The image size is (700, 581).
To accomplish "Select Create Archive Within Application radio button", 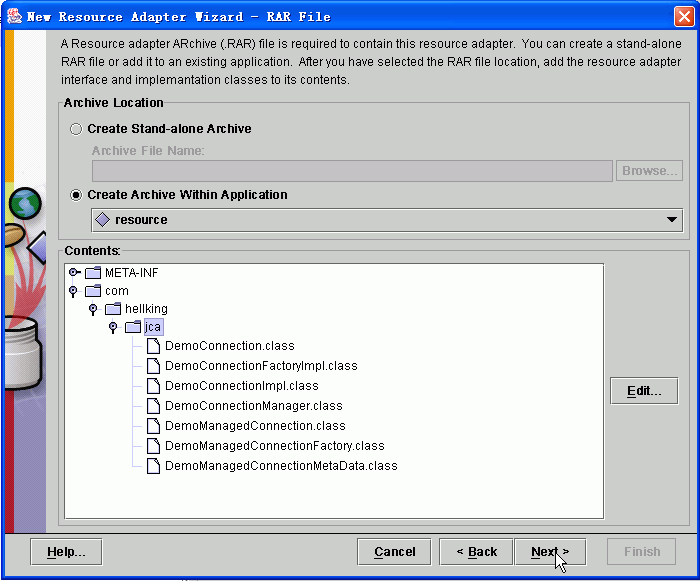I will coord(76,195).
